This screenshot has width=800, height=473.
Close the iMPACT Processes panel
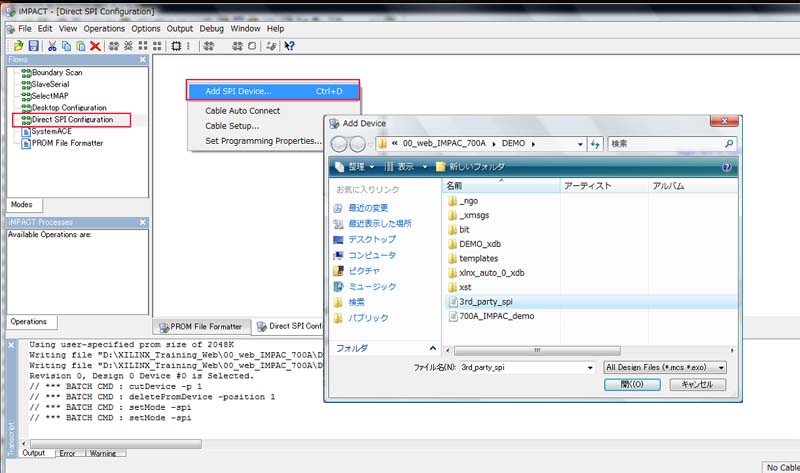143,222
